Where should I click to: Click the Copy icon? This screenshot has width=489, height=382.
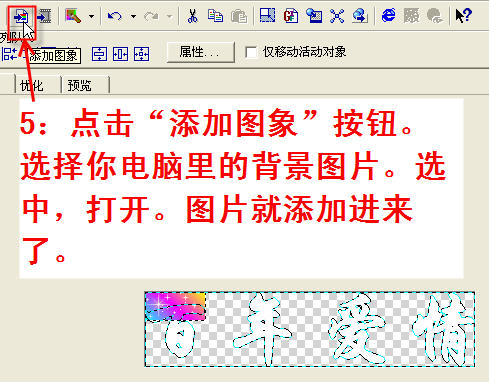215,16
